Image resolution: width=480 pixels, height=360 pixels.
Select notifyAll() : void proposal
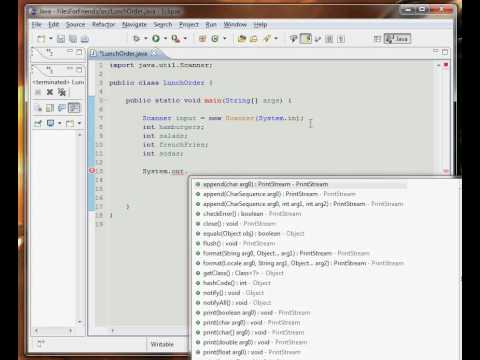point(237,303)
